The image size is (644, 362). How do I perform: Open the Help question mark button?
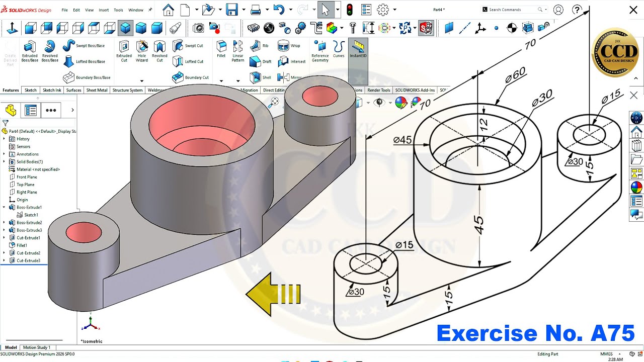click(577, 10)
